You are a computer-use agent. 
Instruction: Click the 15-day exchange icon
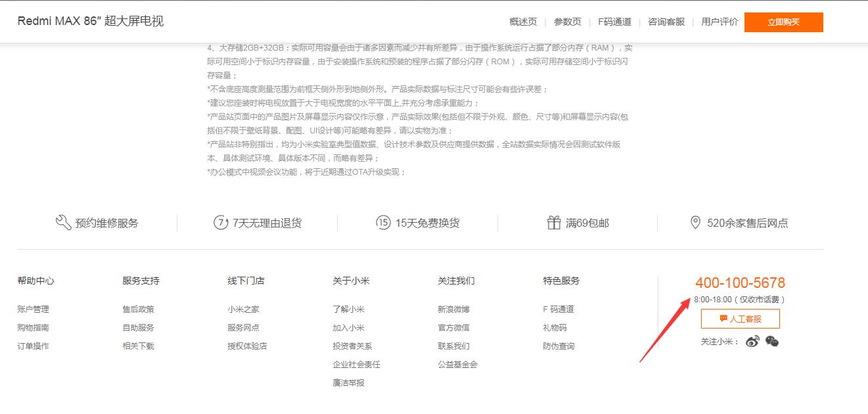point(383,223)
